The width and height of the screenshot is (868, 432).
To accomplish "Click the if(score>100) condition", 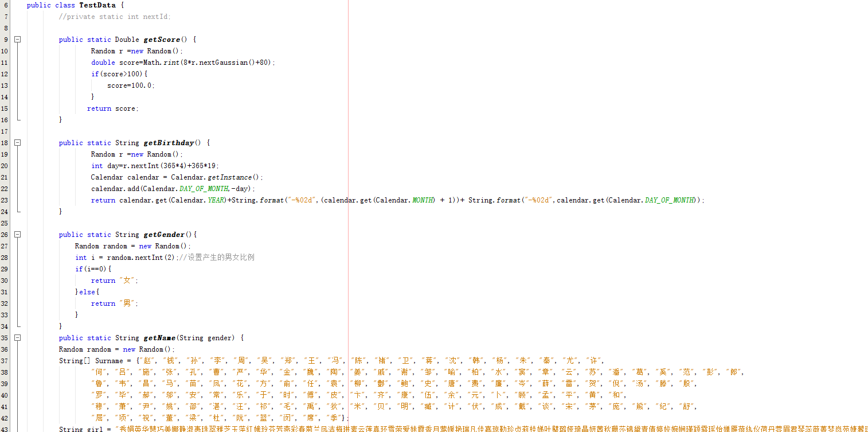I will coord(119,74).
